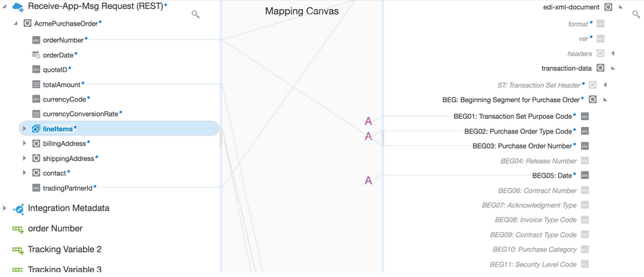Click the totalAmount numeric type icon

tap(36, 84)
